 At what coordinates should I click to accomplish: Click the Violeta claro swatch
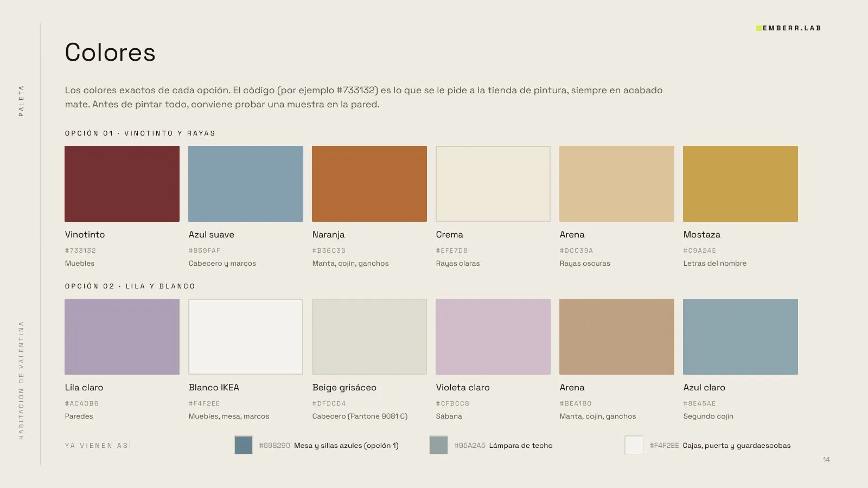493,337
